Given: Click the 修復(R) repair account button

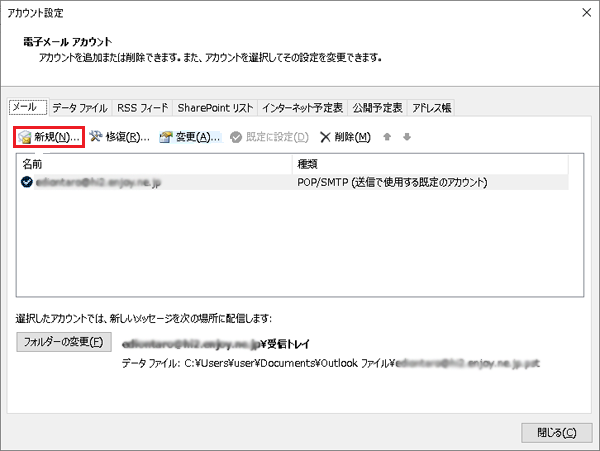Looking at the screenshot, I should click(120, 137).
